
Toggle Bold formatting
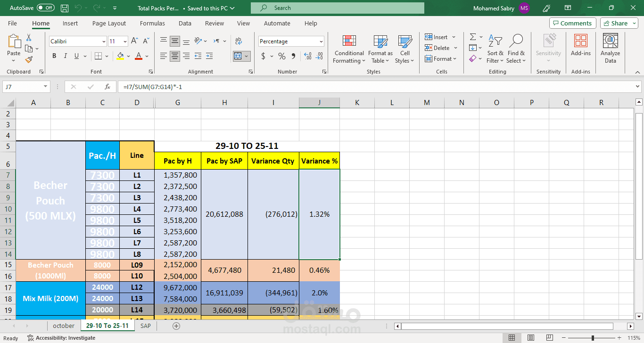[x=54, y=56]
